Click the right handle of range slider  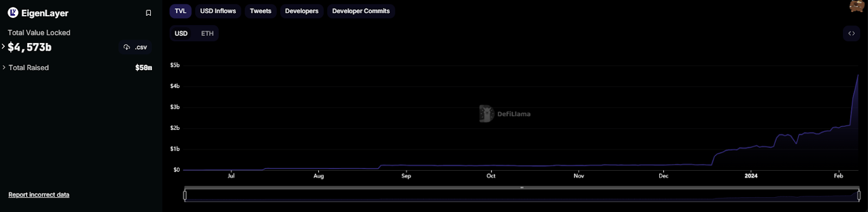click(859, 195)
